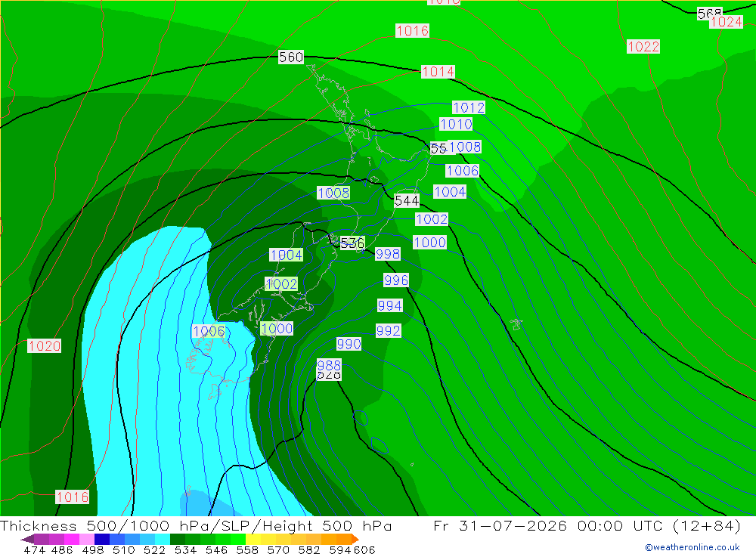Click the blue 996 isobar label

396,280
